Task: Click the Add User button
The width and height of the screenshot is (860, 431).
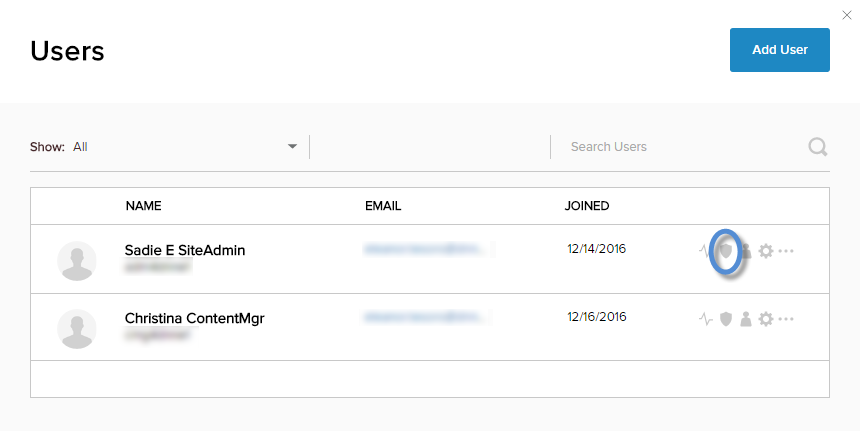Action: tap(780, 50)
